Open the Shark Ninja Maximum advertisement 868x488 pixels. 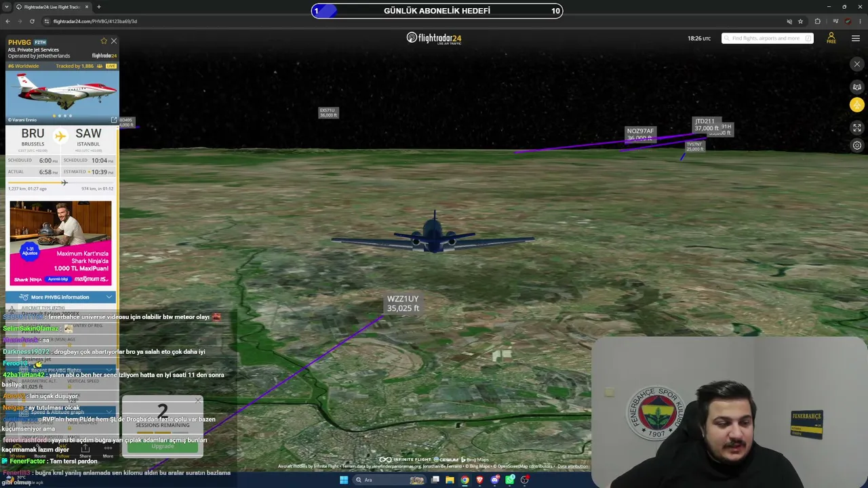point(60,243)
